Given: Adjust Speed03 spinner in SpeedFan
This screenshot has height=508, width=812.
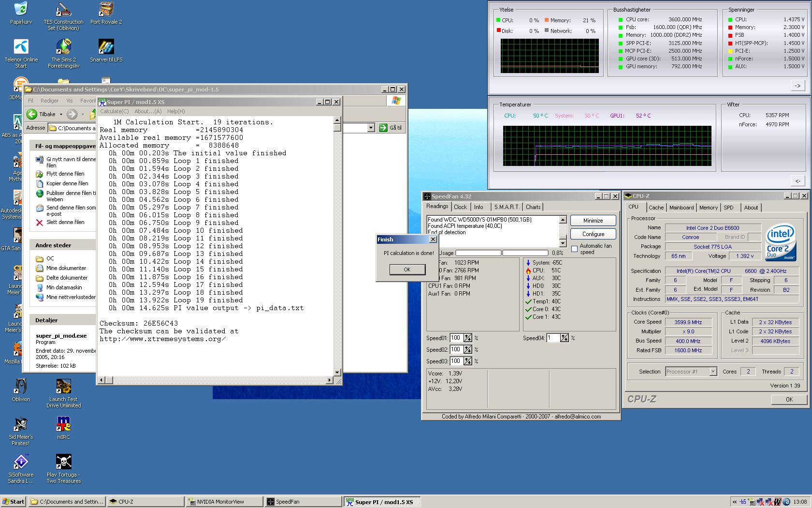Looking at the screenshot, I should (467, 361).
